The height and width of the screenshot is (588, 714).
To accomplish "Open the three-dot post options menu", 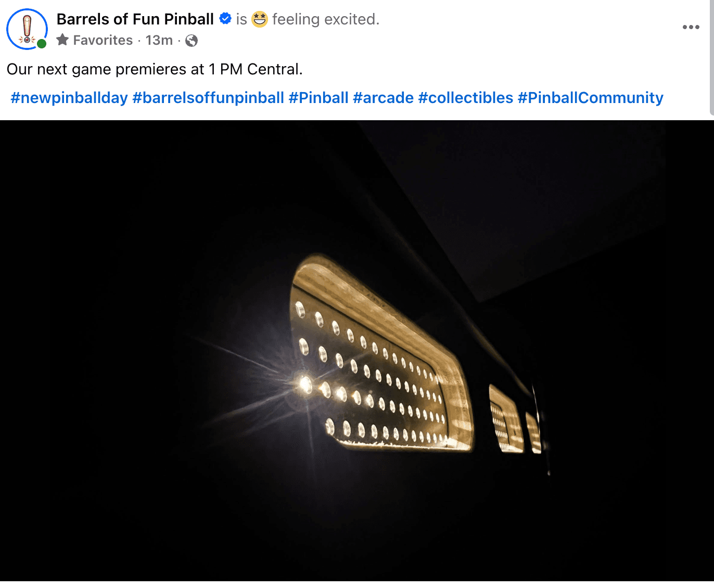I will pos(691,27).
